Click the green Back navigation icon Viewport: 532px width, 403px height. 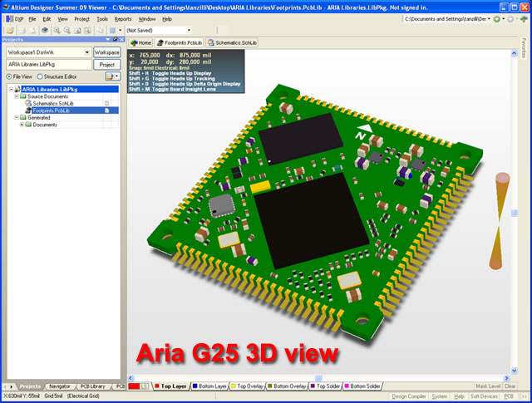point(497,19)
